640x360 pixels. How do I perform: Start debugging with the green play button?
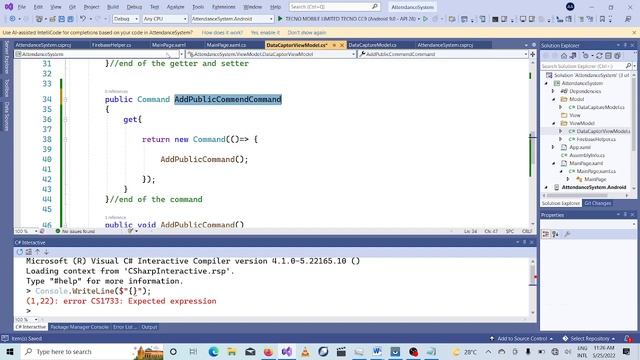click(x=280, y=19)
